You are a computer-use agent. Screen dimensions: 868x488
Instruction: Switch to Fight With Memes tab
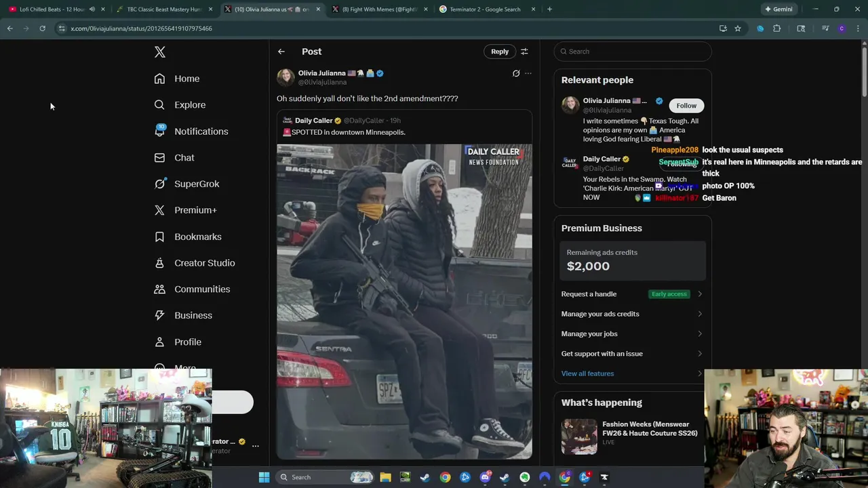[378, 9]
